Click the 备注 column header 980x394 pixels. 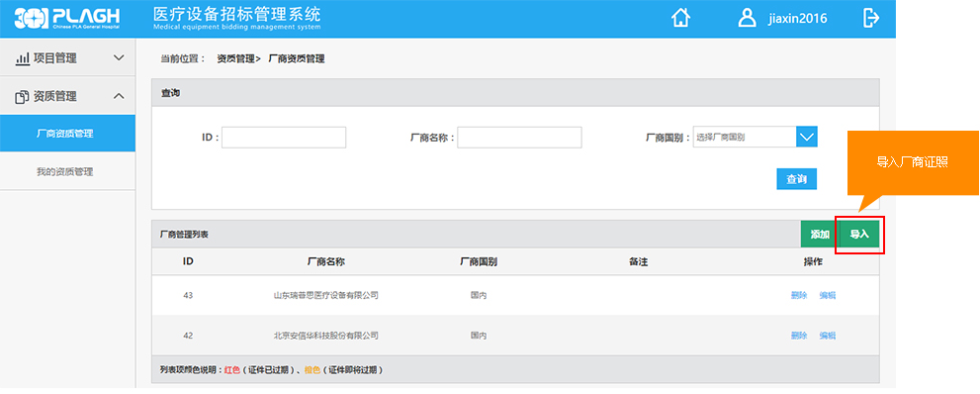pyautogui.click(x=638, y=261)
